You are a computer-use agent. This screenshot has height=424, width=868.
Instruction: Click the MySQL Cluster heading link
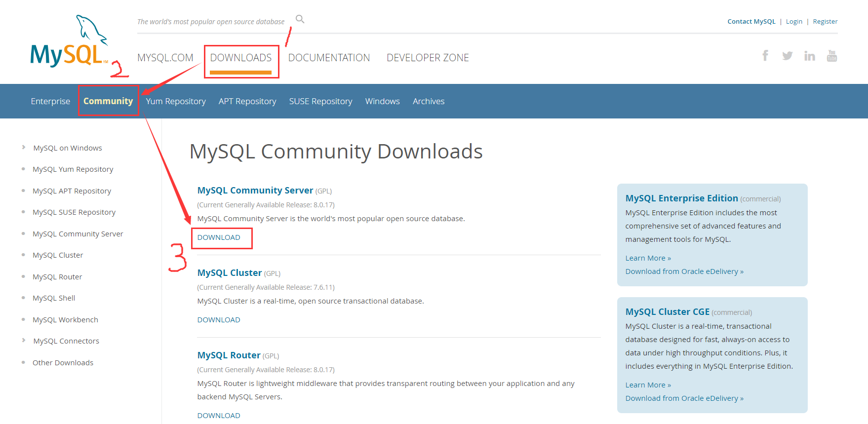click(230, 273)
